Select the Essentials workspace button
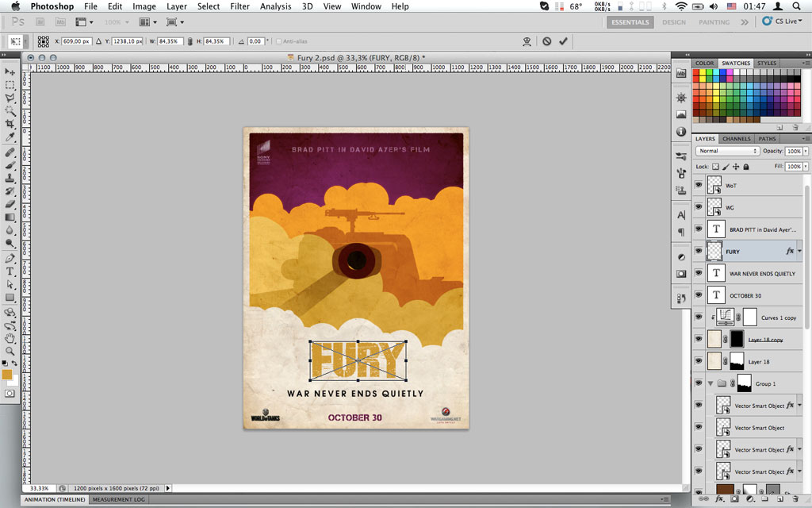Image resolution: width=812 pixels, height=508 pixels. (630, 21)
